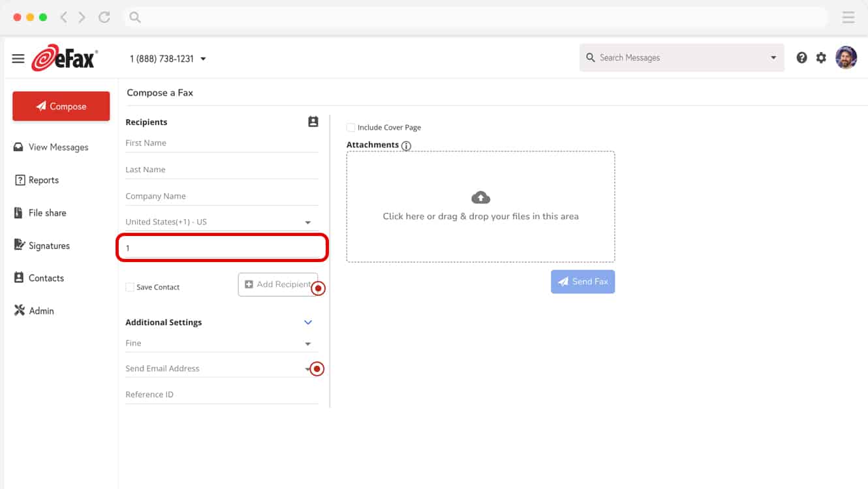Toggle the hamburger menu in the sidebar
The width and height of the screenshot is (868, 489).
[18, 57]
